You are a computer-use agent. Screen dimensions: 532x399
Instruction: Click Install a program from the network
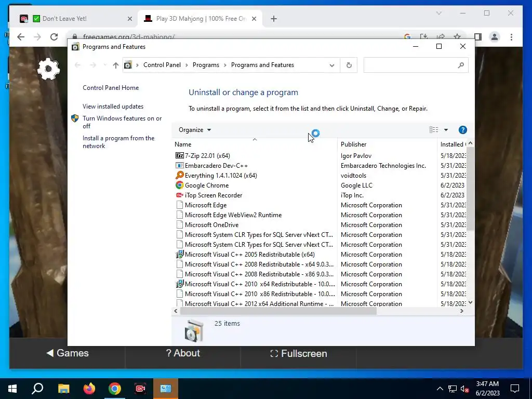[118, 142]
